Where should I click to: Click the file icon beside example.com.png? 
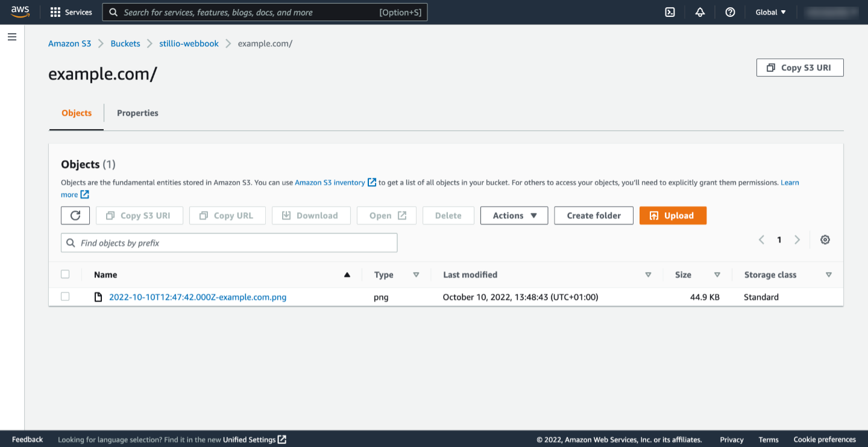click(x=98, y=297)
